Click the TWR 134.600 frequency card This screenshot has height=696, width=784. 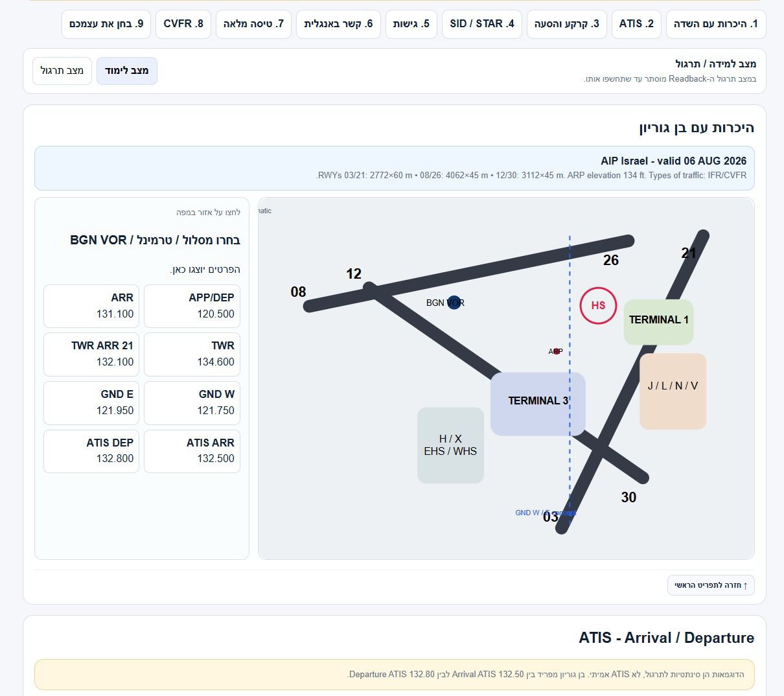(x=192, y=354)
